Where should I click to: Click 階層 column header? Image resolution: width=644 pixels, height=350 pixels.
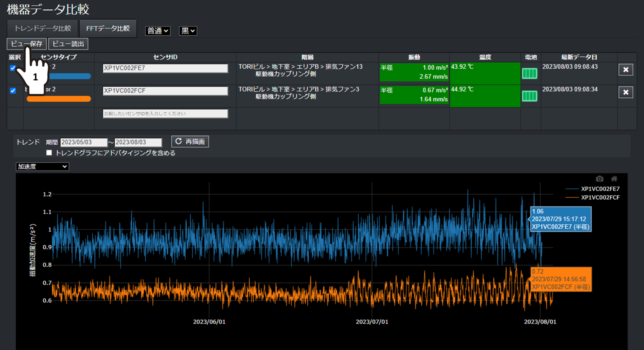[307, 57]
